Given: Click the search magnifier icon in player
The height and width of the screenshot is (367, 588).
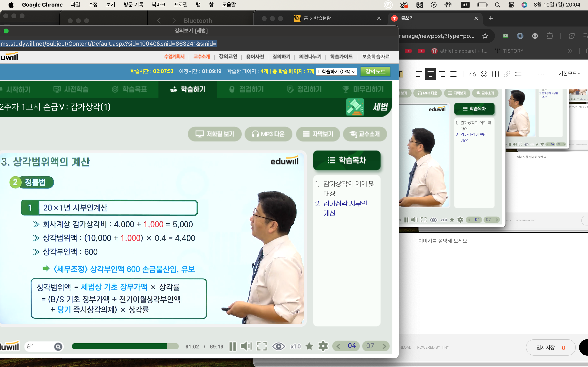Looking at the screenshot, I should pyautogui.click(x=58, y=347).
